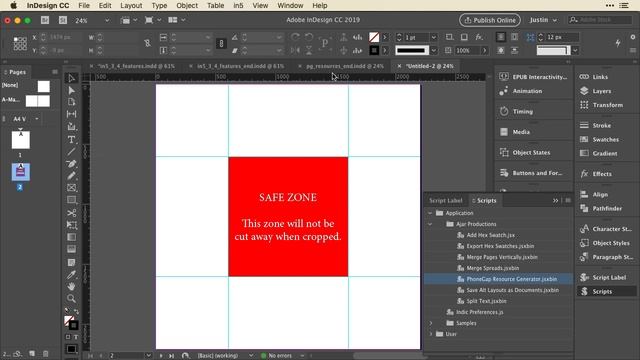Click the Adobe Stock search field

pos(600,20)
